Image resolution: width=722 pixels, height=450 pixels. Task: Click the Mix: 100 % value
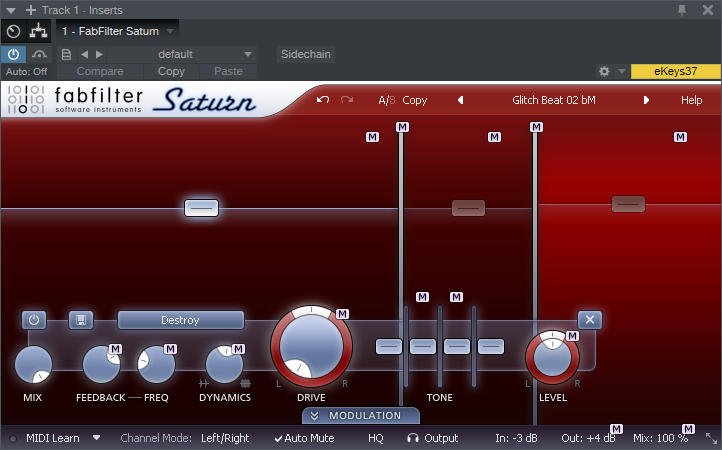coord(660,438)
